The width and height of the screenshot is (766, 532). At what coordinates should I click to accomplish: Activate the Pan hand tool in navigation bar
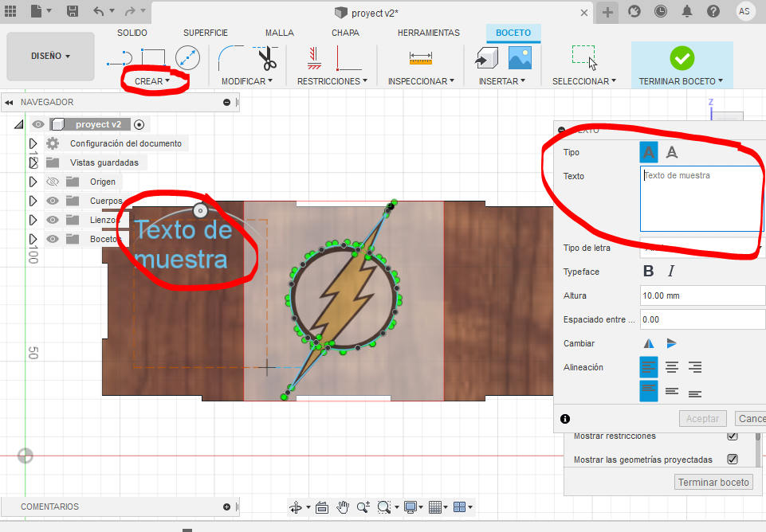click(x=342, y=507)
